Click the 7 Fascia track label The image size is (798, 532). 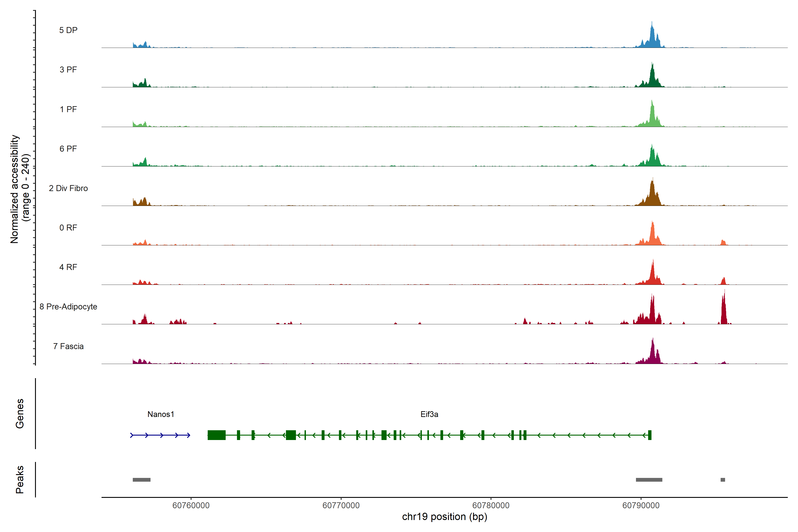(x=68, y=346)
